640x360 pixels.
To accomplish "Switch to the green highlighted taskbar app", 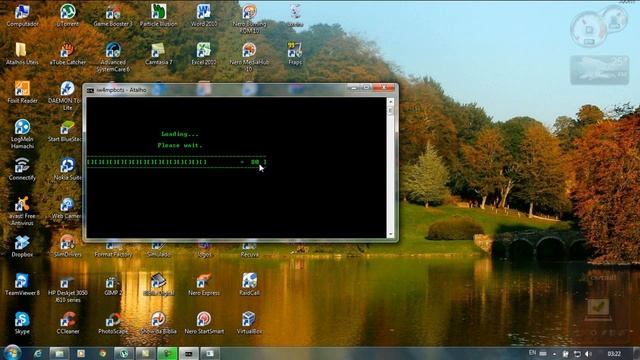I will [x=167, y=353].
